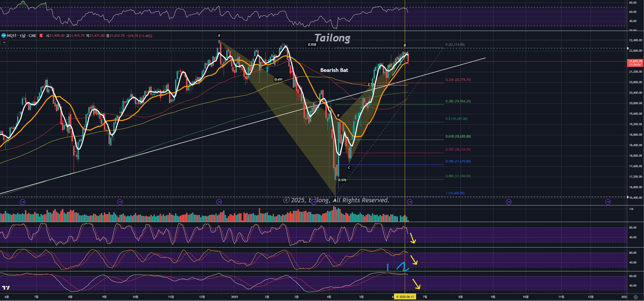Viewport: 644px width, 301px height.
Task: Click purple rollover marker on yellow vertical line
Action: (410, 202)
